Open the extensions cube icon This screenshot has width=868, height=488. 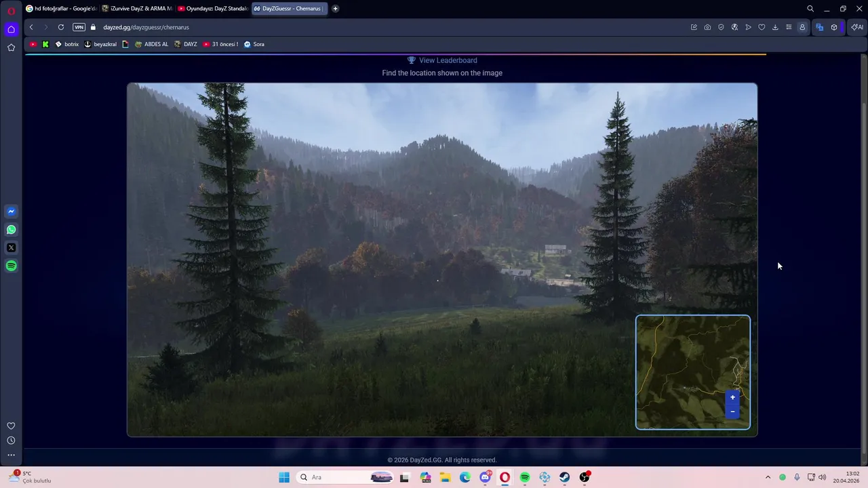pos(834,27)
